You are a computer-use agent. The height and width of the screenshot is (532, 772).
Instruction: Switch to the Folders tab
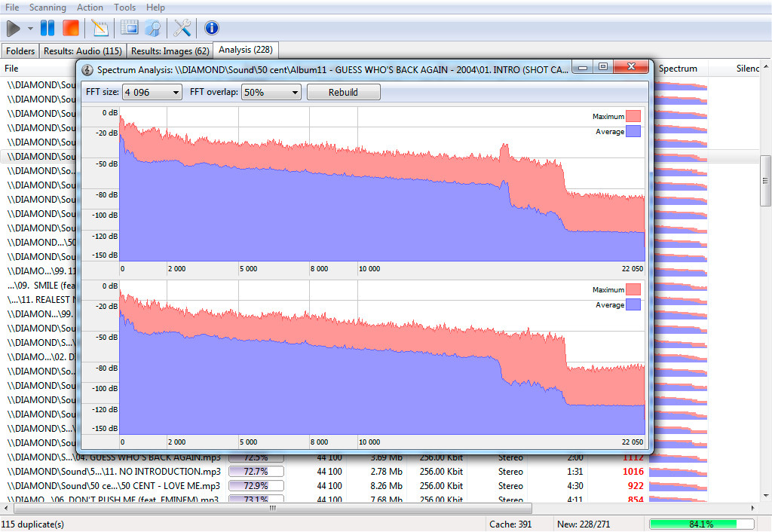(20, 51)
